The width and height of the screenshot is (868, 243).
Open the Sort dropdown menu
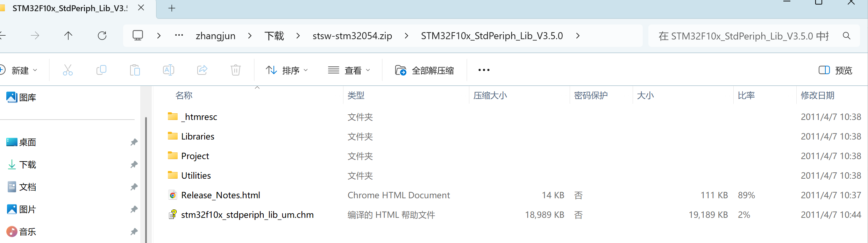[x=287, y=70]
